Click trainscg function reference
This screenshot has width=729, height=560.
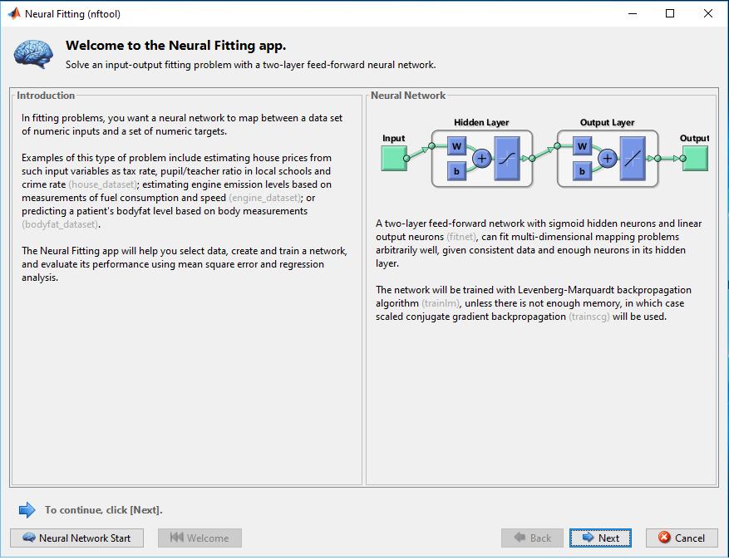coord(589,317)
